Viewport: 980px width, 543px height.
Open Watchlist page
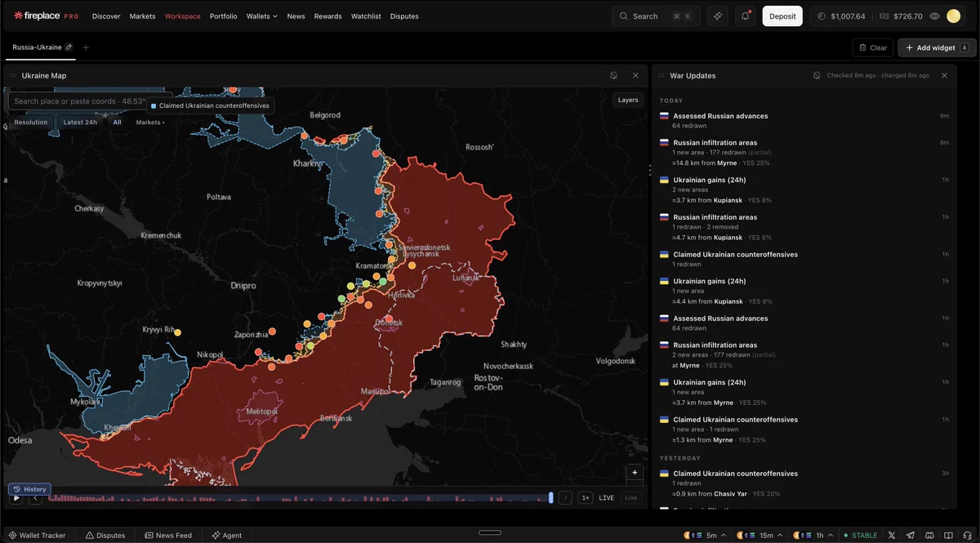pos(366,16)
